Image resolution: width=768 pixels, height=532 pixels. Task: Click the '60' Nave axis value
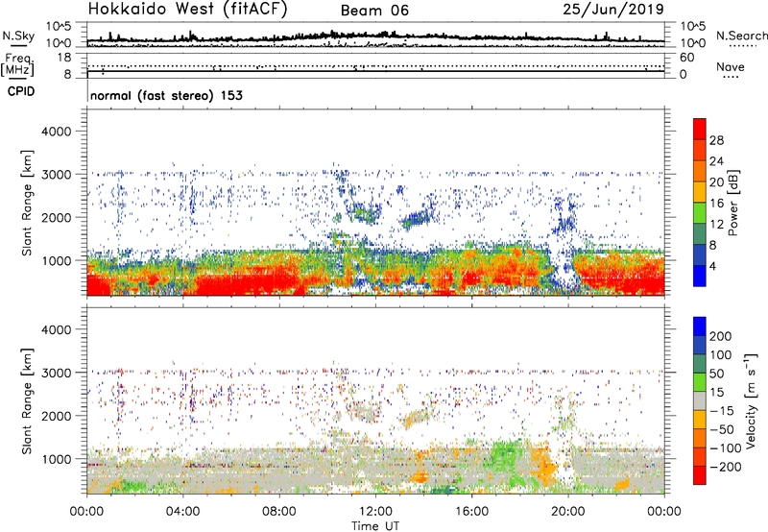[686, 58]
